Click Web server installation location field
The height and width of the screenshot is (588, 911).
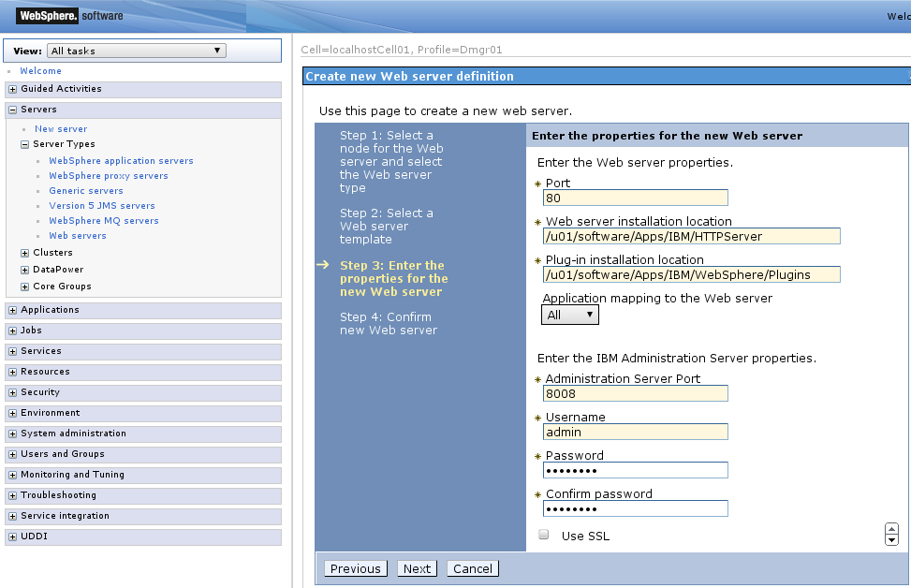(x=691, y=237)
